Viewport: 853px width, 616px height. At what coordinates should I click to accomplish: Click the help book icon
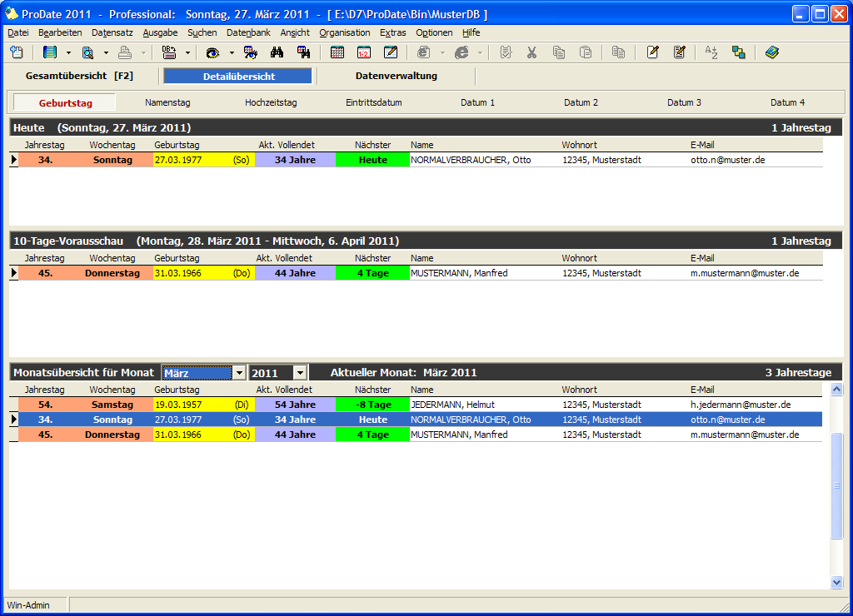point(771,52)
